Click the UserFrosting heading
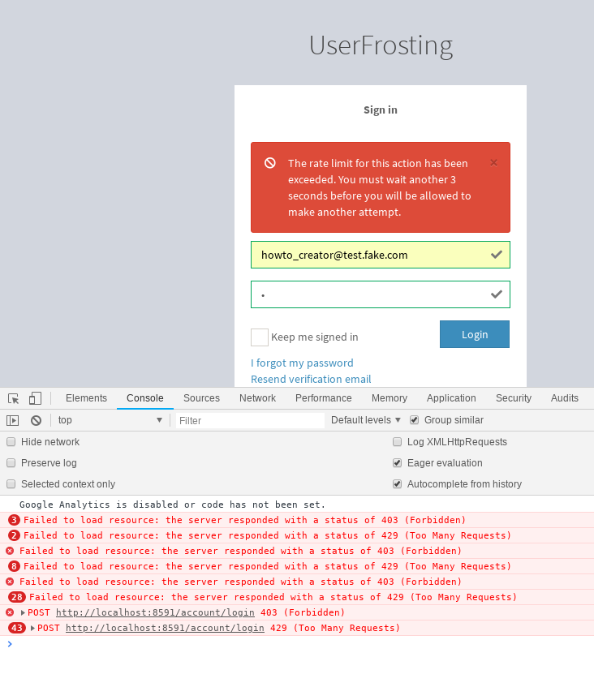Image resolution: width=594 pixels, height=700 pixels. pyautogui.click(x=381, y=46)
